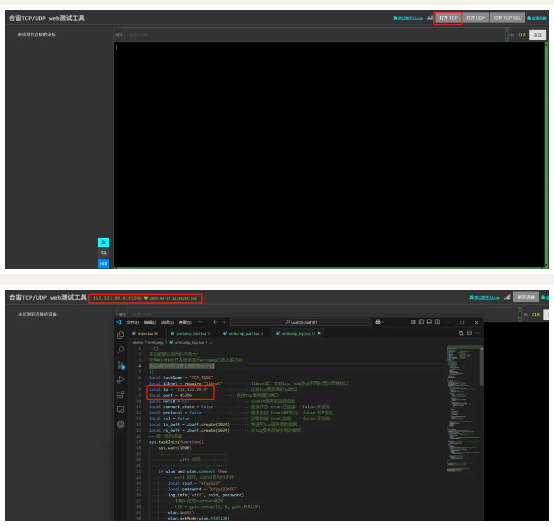Open the Extensions sidebar icon
Screen dimensions: 554x526
click(120, 395)
